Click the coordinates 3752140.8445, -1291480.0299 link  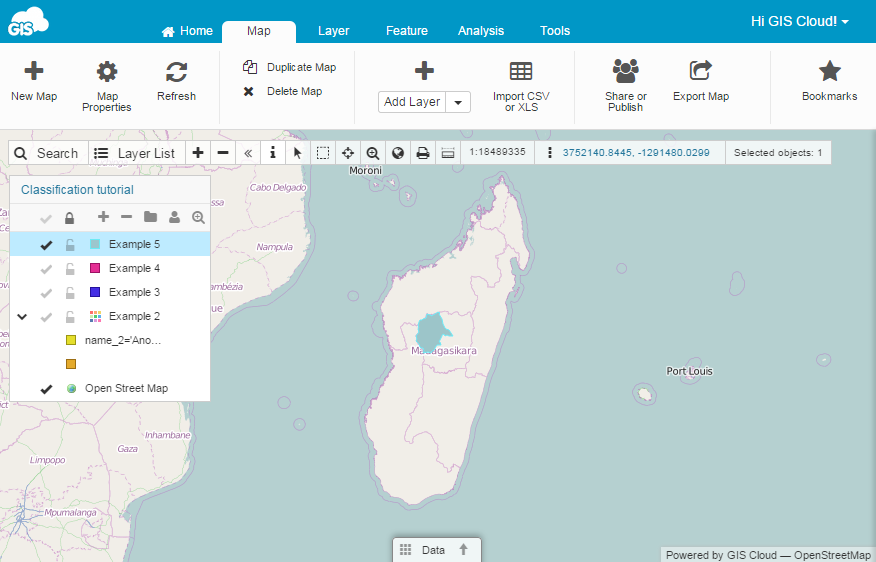[636, 153]
